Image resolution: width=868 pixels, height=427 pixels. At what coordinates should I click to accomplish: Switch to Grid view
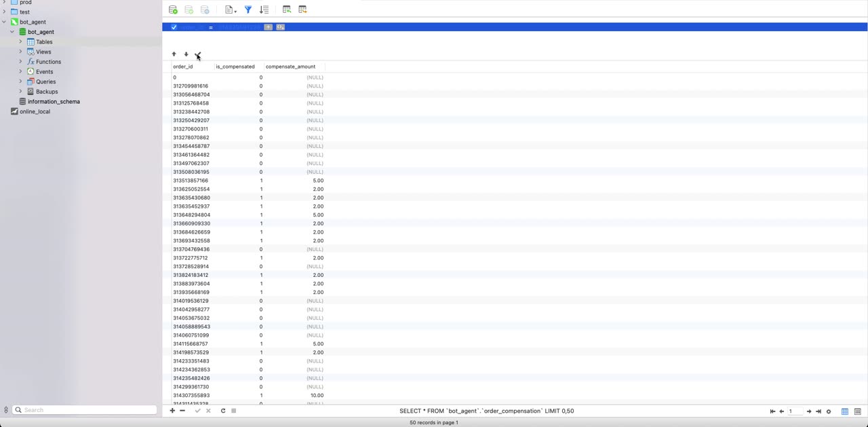(x=845, y=411)
